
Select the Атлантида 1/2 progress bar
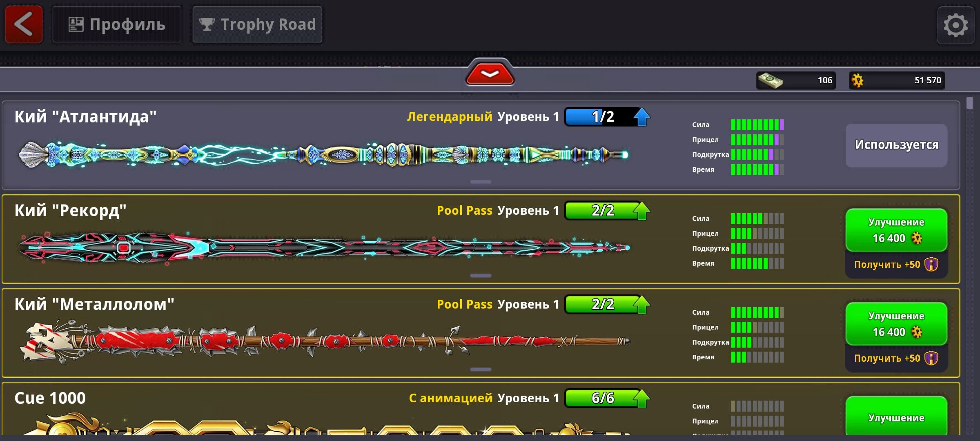click(603, 117)
